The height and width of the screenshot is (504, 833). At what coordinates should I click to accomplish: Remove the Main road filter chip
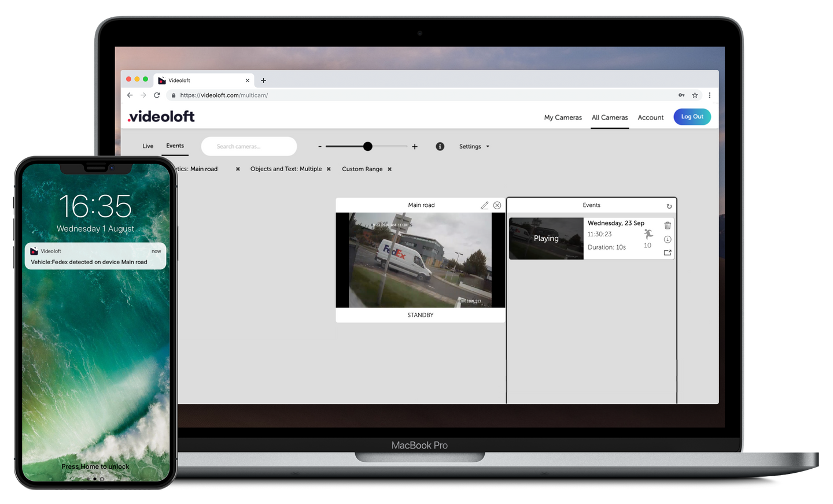(238, 169)
